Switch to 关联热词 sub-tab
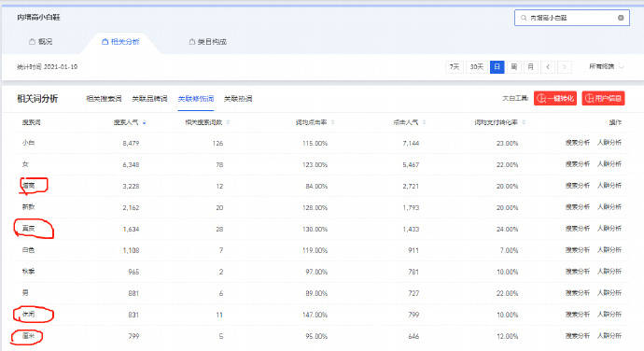The height and width of the screenshot is (351, 644). [238, 99]
